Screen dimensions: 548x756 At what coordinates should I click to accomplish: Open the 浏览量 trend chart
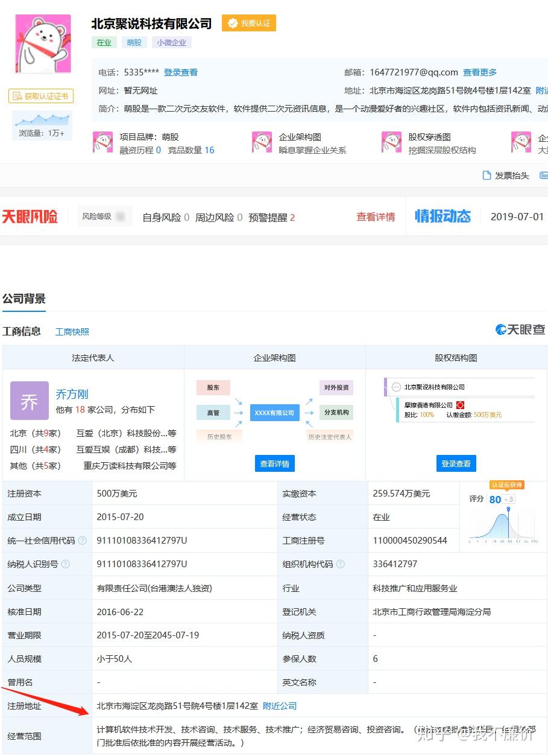42,125
